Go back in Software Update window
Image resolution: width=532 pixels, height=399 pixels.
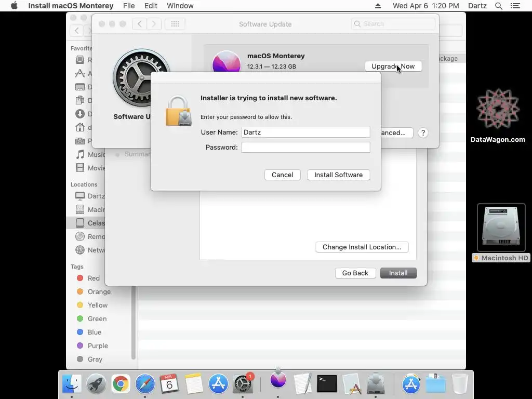pos(139,24)
